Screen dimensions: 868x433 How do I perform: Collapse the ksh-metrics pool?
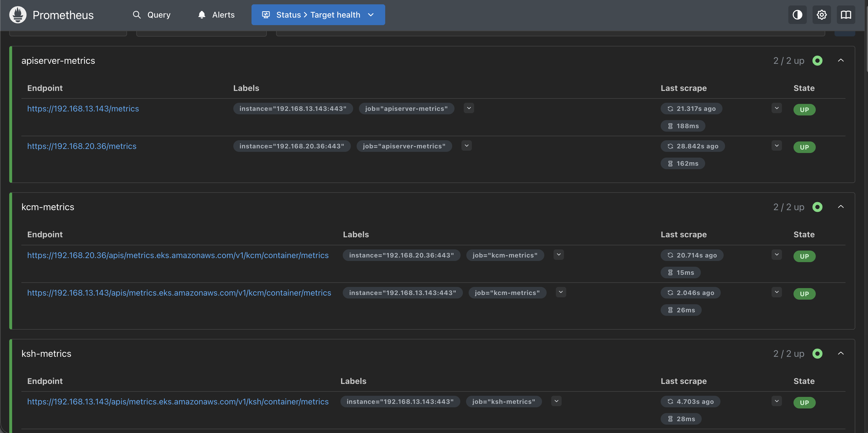pyautogui.click(x=841, y=354)
